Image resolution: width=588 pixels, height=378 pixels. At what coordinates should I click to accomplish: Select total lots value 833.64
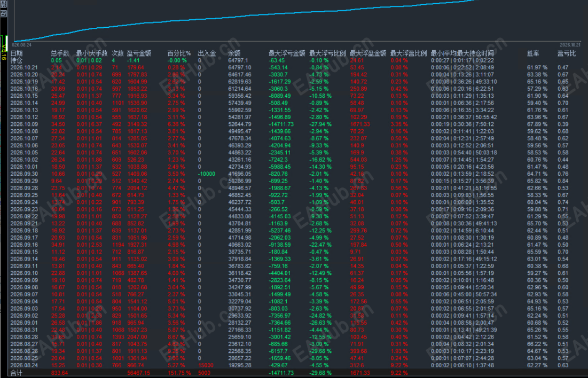(x=60, y=373)
